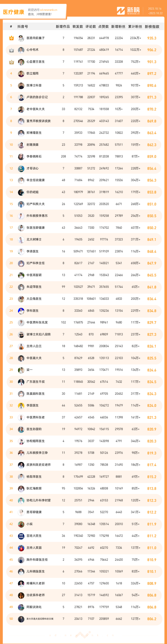Click the 累计粉丝 column header
Viewport: 167px width, 644px height.
(135, 26)
